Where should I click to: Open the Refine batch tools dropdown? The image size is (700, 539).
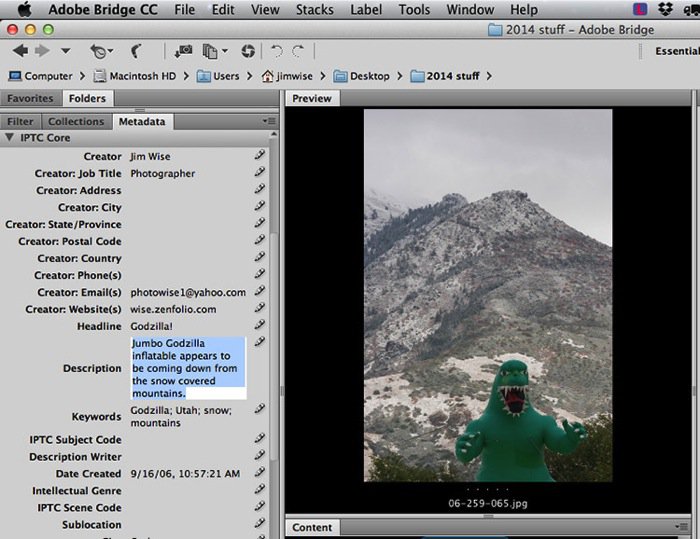(214, 50)
